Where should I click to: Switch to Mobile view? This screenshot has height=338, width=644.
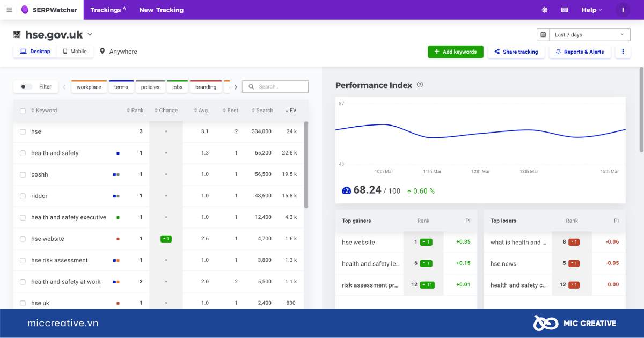click(x=75, y=52)
